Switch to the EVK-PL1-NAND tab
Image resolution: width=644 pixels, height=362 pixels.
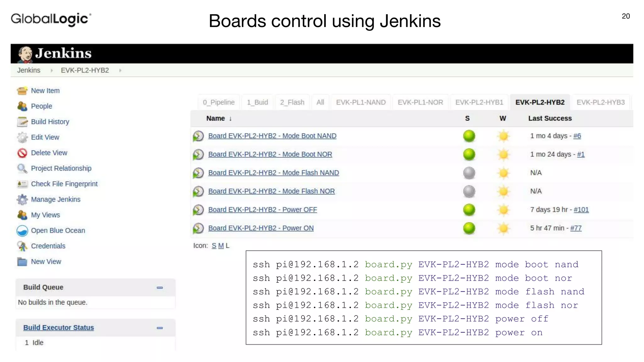[x=361, y=102]
